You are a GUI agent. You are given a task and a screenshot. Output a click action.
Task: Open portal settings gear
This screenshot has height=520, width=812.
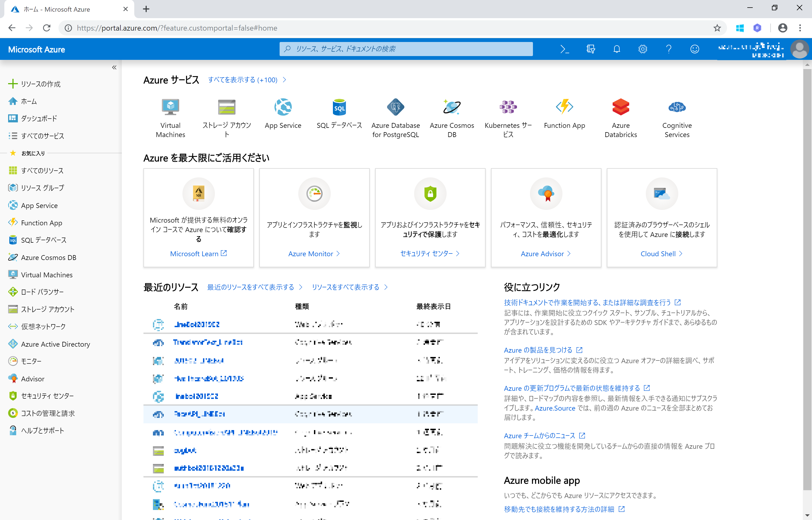coord(643,49)
